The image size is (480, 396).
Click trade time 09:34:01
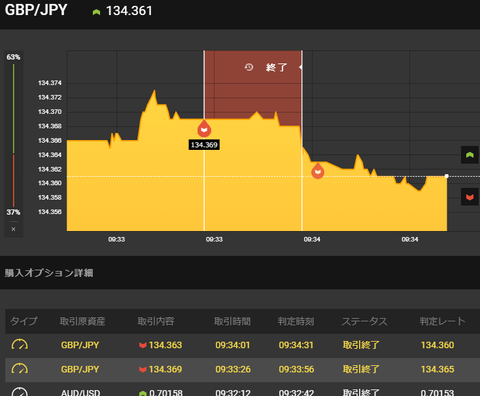point(233,345)
